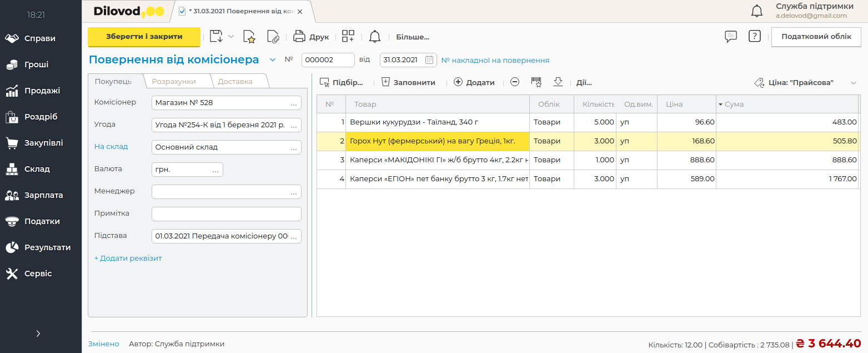The width and height of the screenshot is (868, 353).
Task: Expand the document type chevron
Action: 272,60
